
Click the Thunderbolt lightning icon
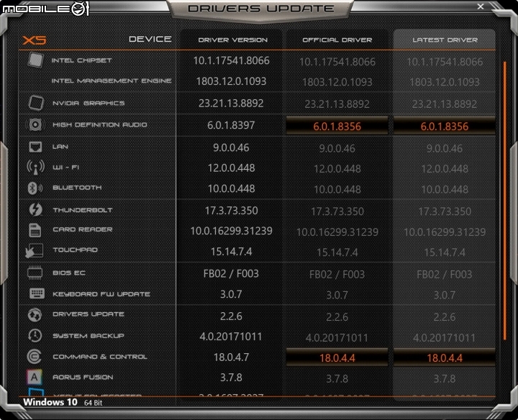35,209
